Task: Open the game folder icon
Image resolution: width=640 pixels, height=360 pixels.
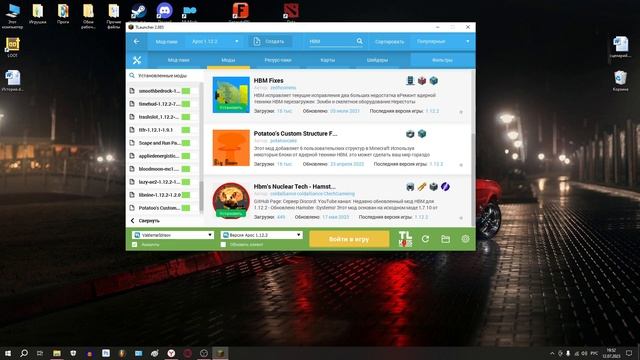Action: coord(445,239)
